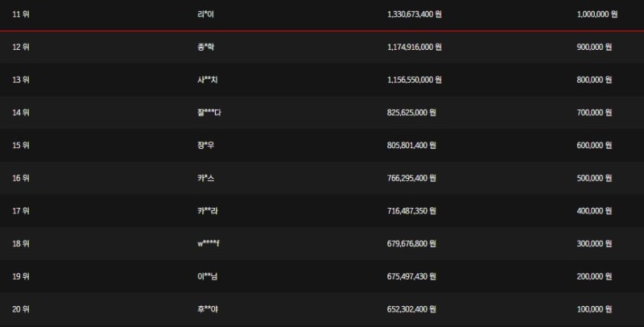Select the 679,676,800 원 amount
Viewport: 644px width, 327px height.
tap(411, 243)
